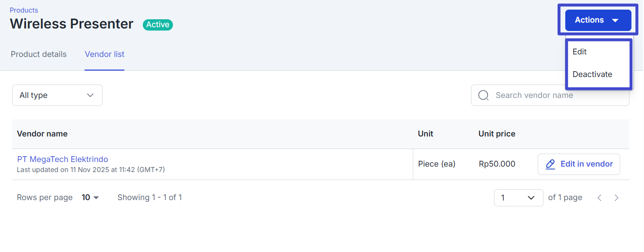
Task: Open the PT MegaTech Elektrindo vendor link
Action: [63, 159]
